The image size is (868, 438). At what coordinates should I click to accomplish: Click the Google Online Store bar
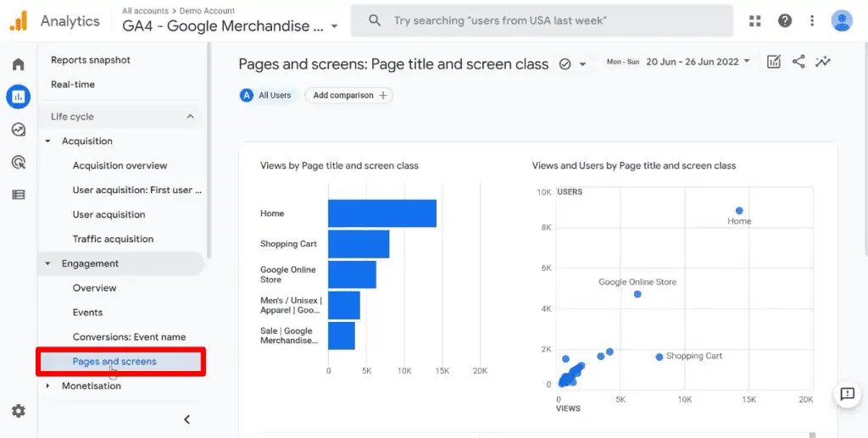pyautogui.click(x=352, y=274)
